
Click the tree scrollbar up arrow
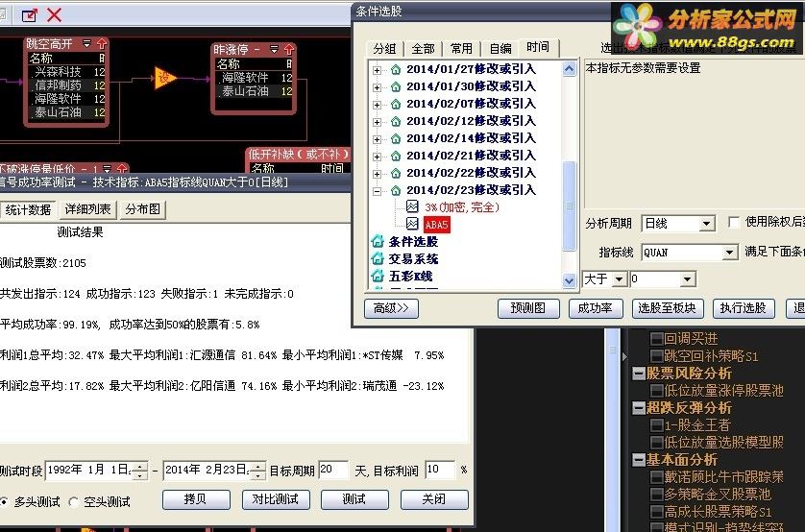coord(569,69)
